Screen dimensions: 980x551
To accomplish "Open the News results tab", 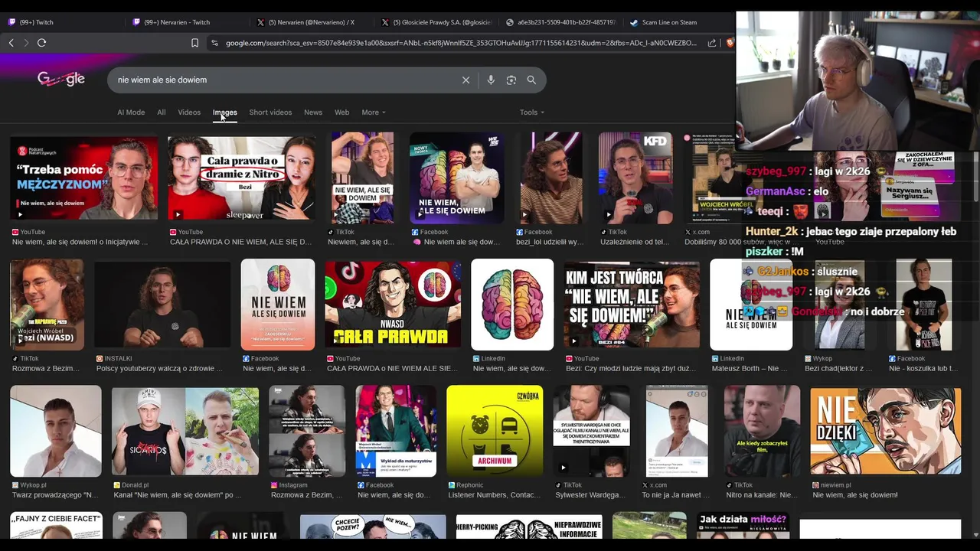I will click(x=313, y=112).
